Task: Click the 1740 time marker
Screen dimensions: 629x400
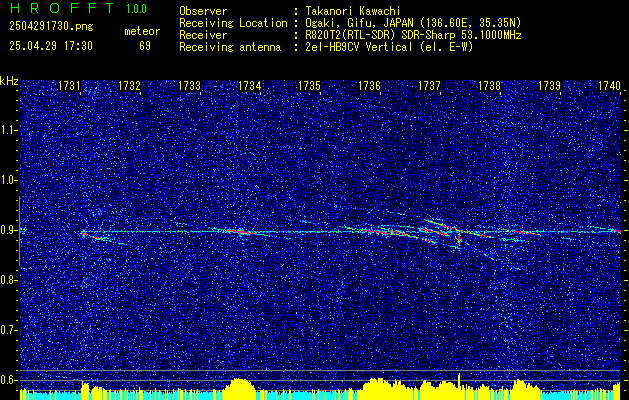Action: [x=609, y=86]
